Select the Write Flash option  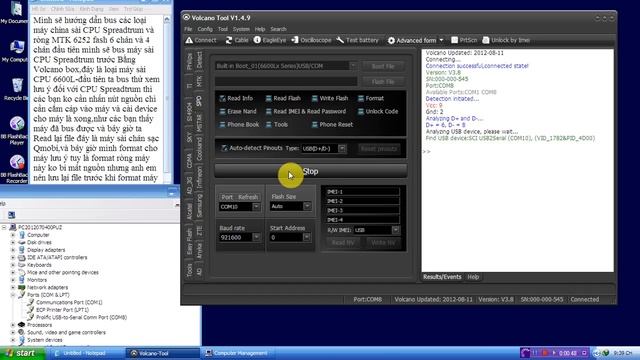pyautogui.click(x=330, y=98)
